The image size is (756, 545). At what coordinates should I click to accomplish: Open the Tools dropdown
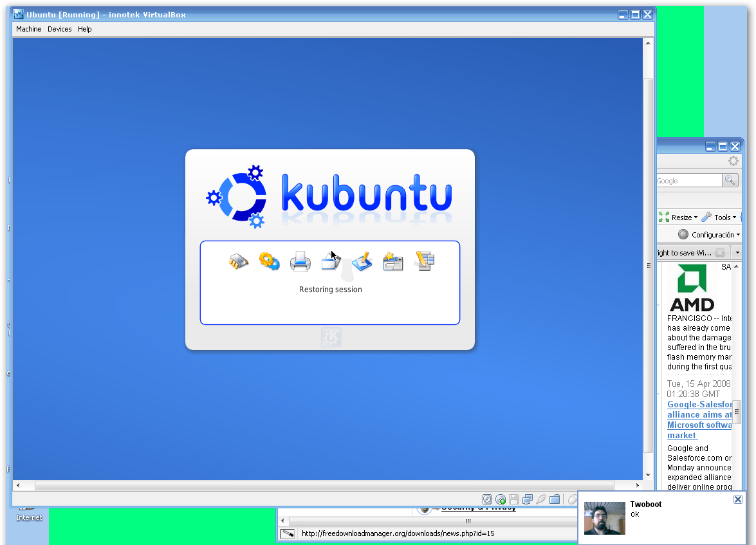(719, 217)
